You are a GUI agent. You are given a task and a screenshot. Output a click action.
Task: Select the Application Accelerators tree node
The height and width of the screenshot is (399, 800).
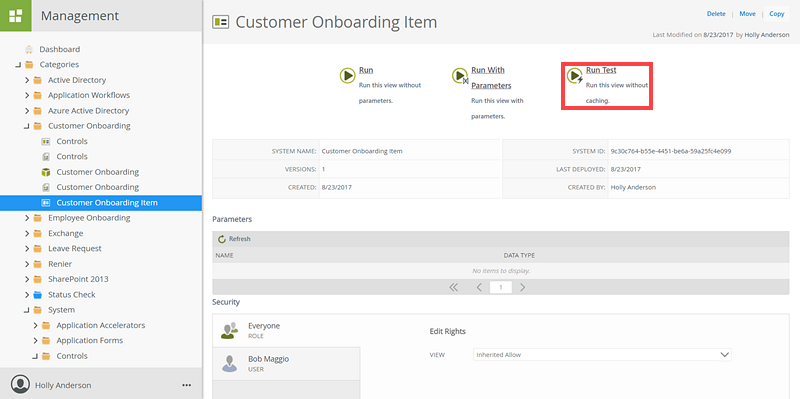point(101,325)
